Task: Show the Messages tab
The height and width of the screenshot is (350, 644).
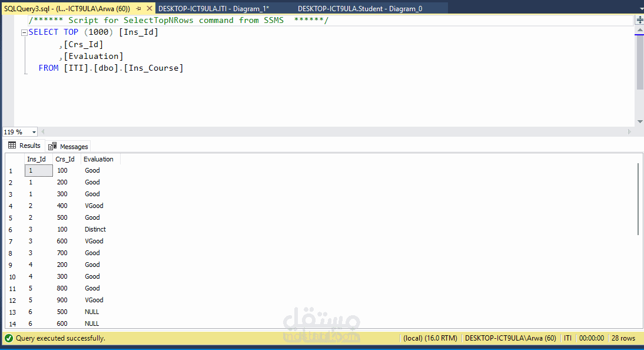Action: coord(68,146)
